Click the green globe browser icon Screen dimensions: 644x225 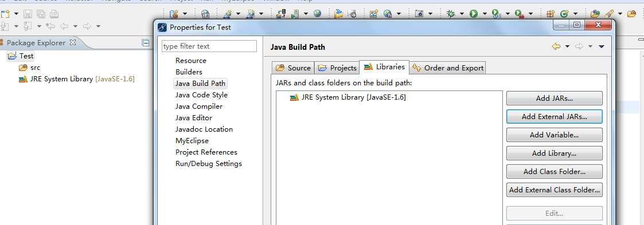point(317,14)
